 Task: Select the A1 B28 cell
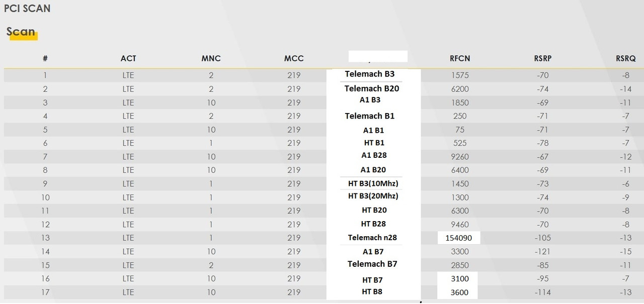tap(374, 155)
